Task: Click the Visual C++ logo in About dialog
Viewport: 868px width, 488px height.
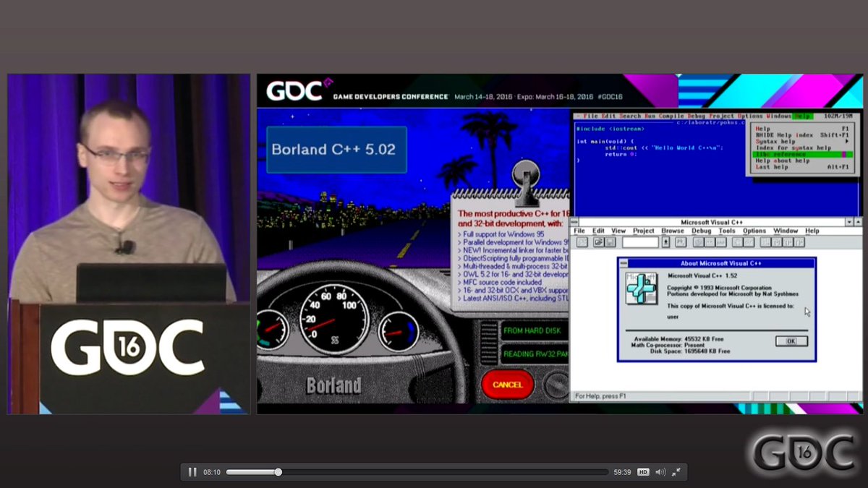Action: 642,288
